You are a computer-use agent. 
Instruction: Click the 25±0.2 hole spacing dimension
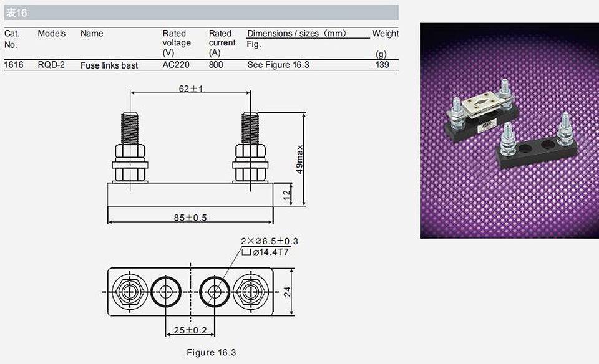(x=190, y=330)
